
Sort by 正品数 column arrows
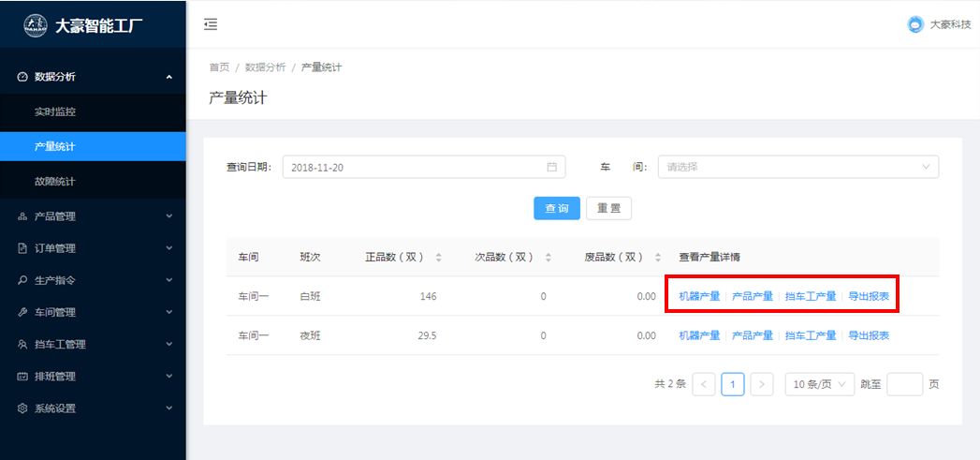point(439,257)
